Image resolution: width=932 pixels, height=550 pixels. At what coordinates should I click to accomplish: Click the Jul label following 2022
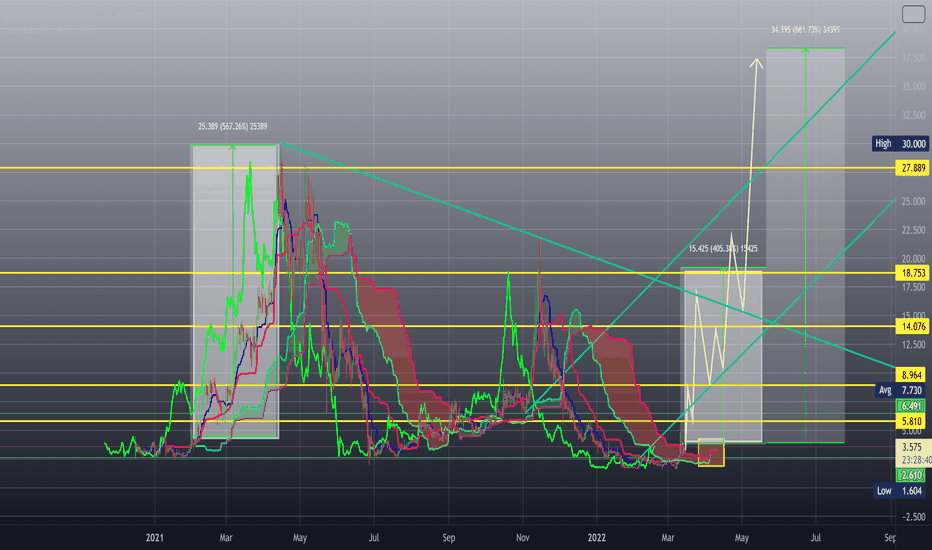click(816, 538)
